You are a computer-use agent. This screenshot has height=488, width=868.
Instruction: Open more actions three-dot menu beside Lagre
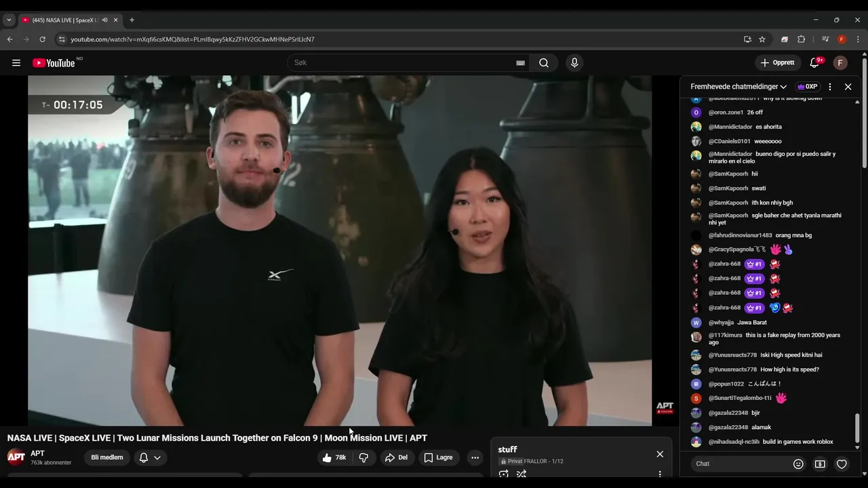[475, 457]
